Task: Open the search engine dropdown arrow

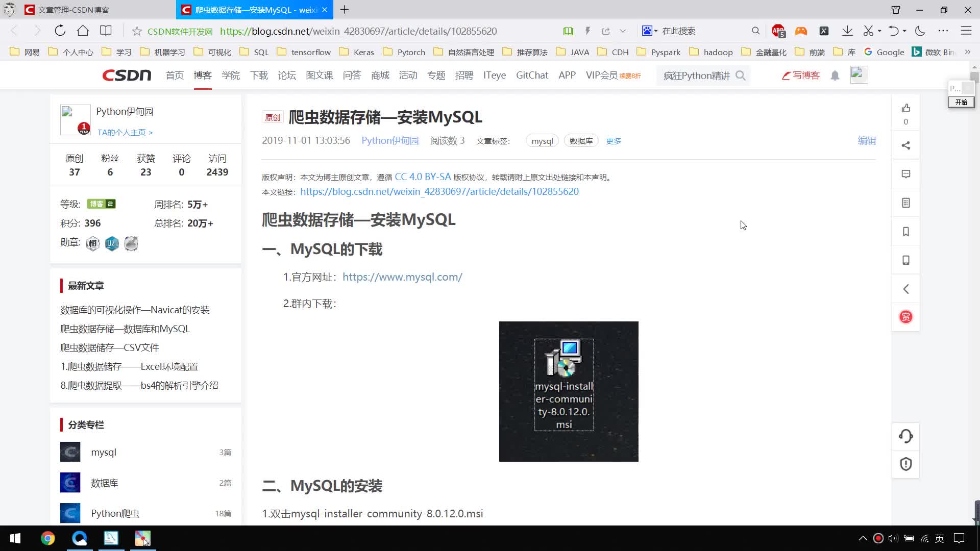Action: tap(656, 31)
